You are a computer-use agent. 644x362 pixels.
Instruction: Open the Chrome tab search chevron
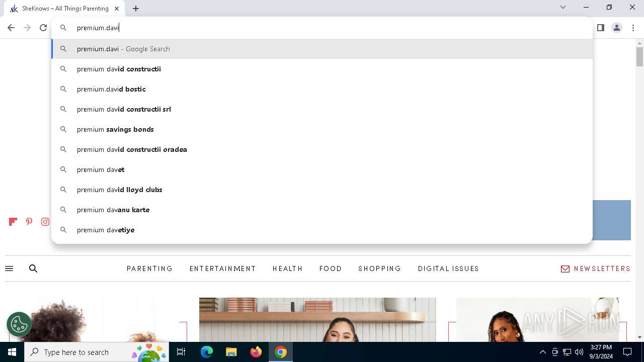click(x=563, y=8)
